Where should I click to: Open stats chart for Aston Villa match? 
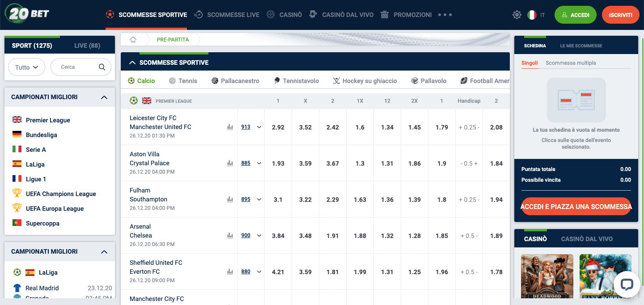[x=230, y=163]
